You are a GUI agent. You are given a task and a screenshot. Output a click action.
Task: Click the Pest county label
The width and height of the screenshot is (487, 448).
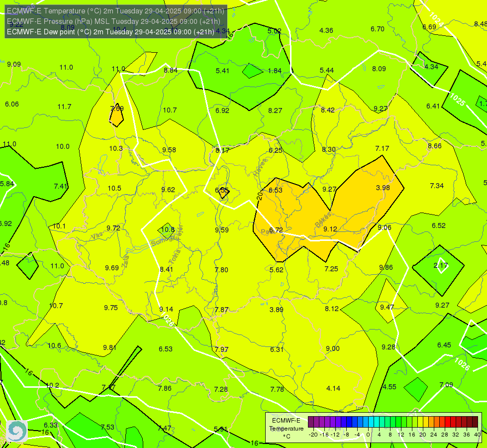coord(268,231)
